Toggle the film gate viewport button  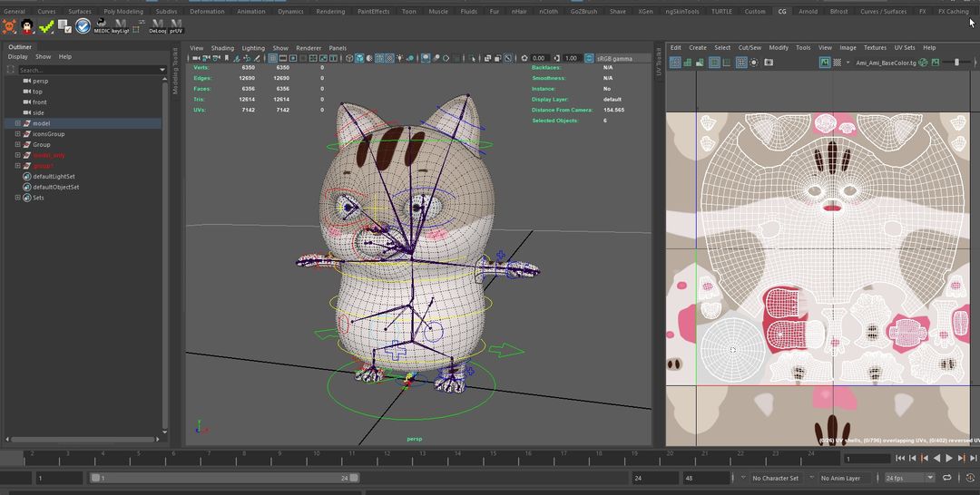(282, 58)
